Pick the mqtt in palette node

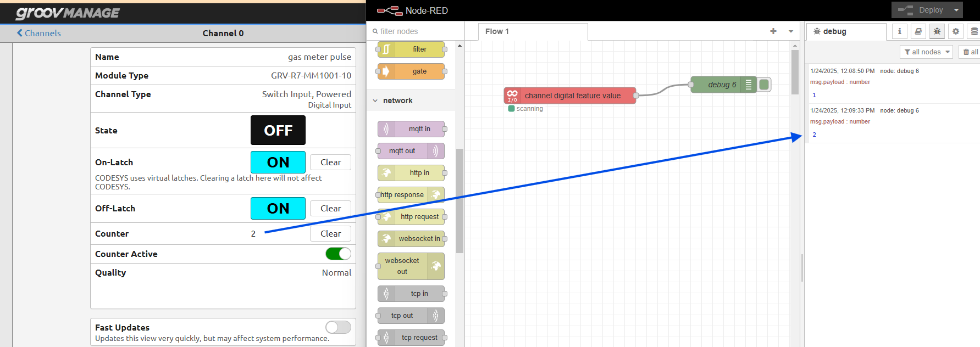click(411, 129)
